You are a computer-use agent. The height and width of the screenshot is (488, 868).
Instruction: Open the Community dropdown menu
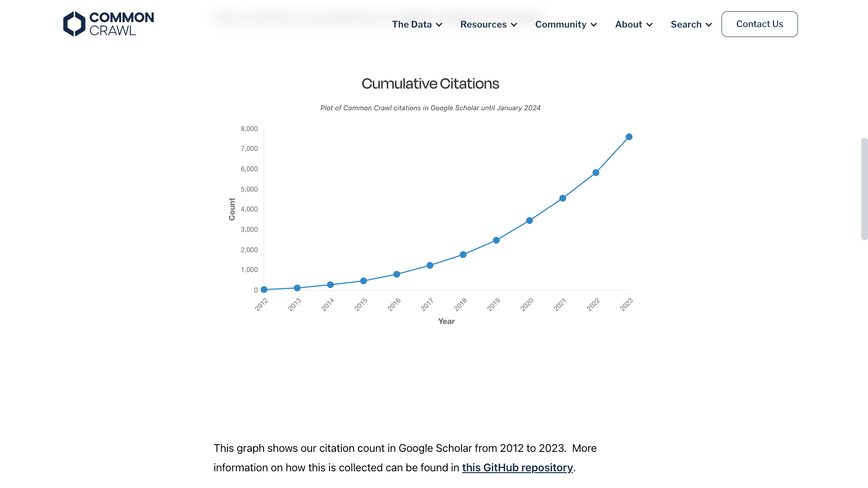click(x=566, y=24)
